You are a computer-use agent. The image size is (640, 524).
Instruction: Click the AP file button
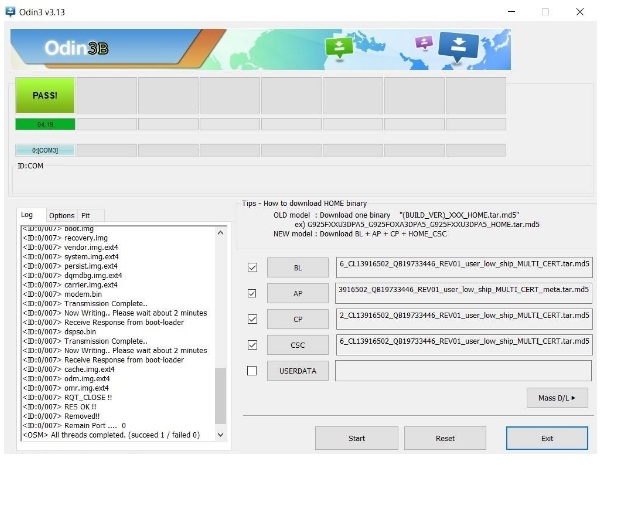pos(298,293)
